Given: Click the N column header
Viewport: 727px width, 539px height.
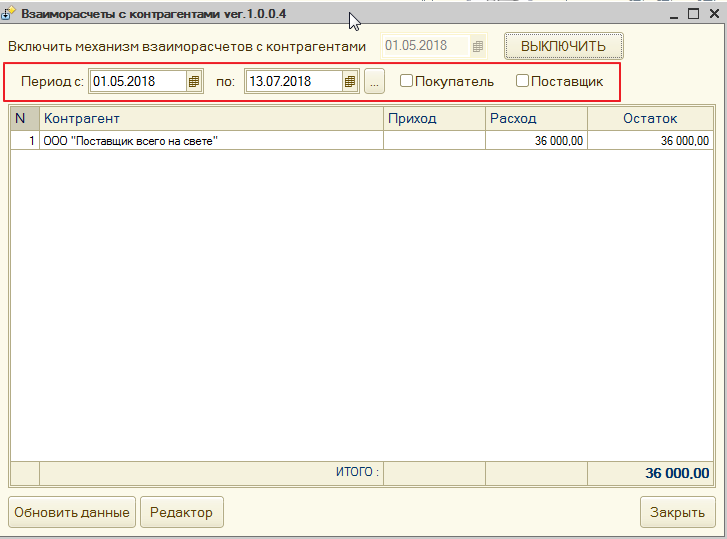Looking at the screenshot, I should click(25, 119).
